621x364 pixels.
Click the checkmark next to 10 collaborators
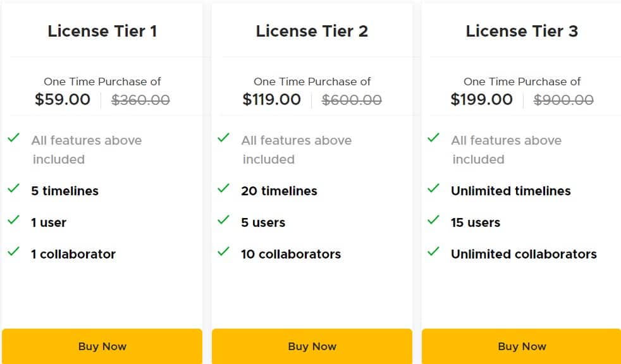223,252
